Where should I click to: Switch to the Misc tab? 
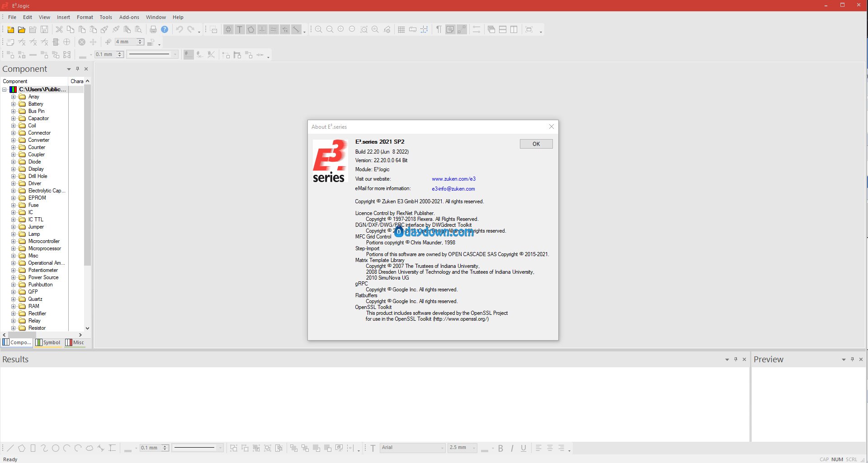(75, 342)
